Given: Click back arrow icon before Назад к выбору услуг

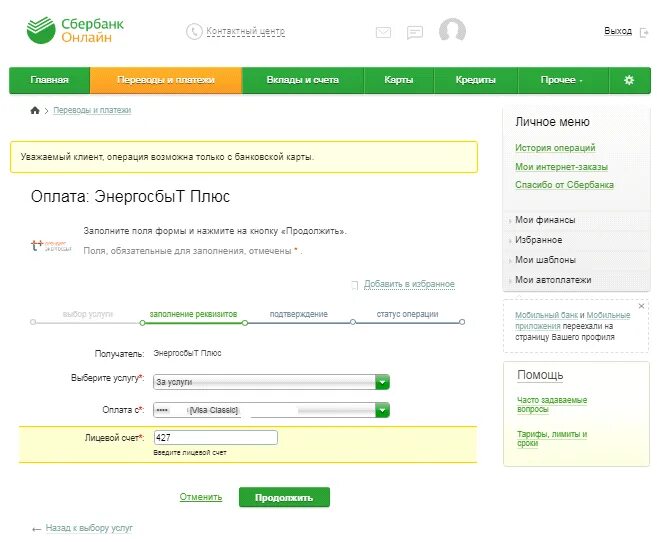Looking at the screenshot, I should click(36, 529).
